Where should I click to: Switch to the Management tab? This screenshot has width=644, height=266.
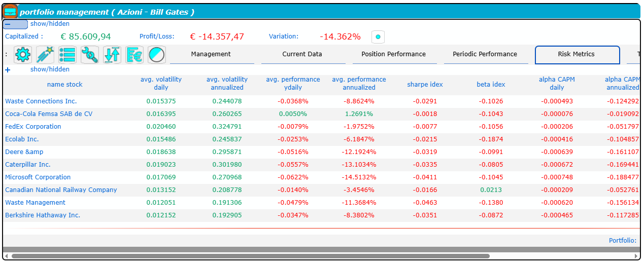[x=211, y=54]
